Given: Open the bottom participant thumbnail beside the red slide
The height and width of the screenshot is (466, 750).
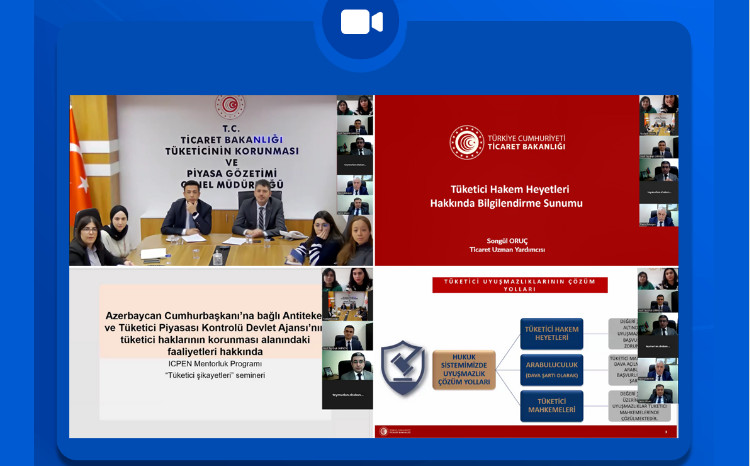Looking at the screenshot, I should pos(659,216).
